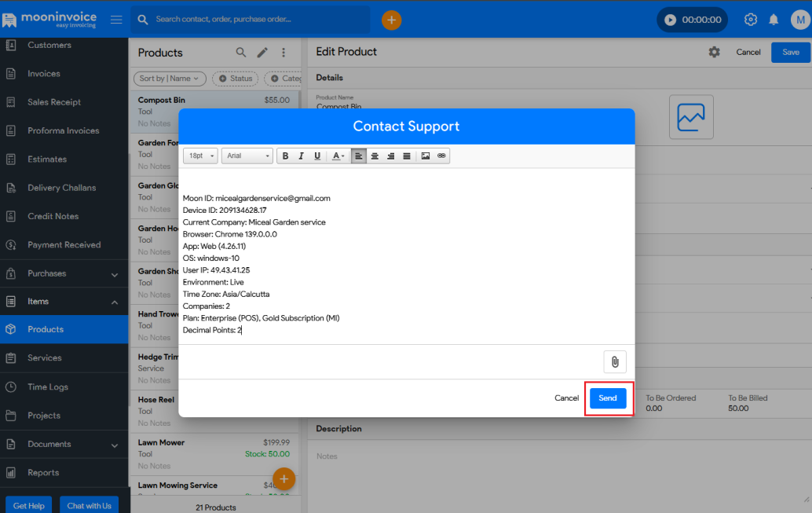The height and width of the screenshot is (513, 812).
Task: Open Reports in the sidebar
Action: (x=64, y=473)
